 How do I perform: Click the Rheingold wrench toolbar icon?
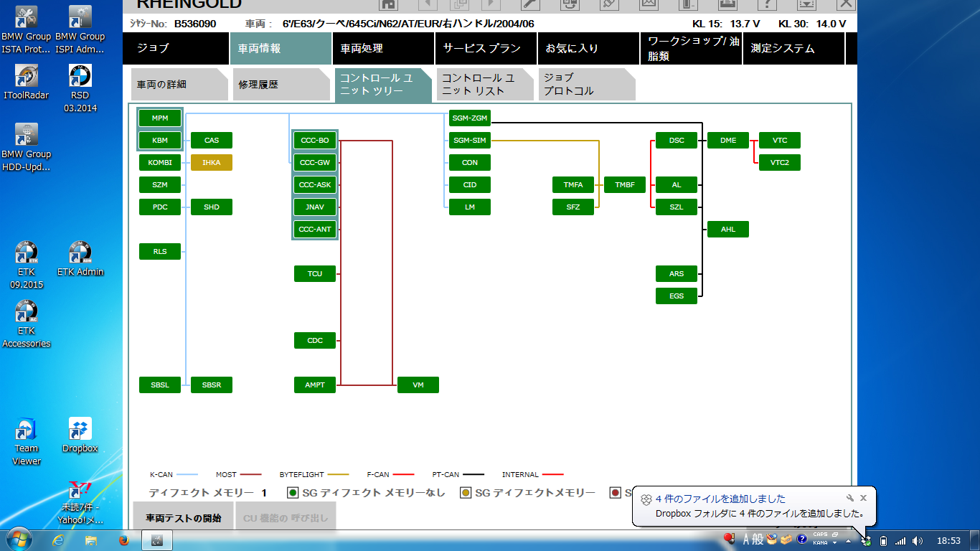coord(530,4)
